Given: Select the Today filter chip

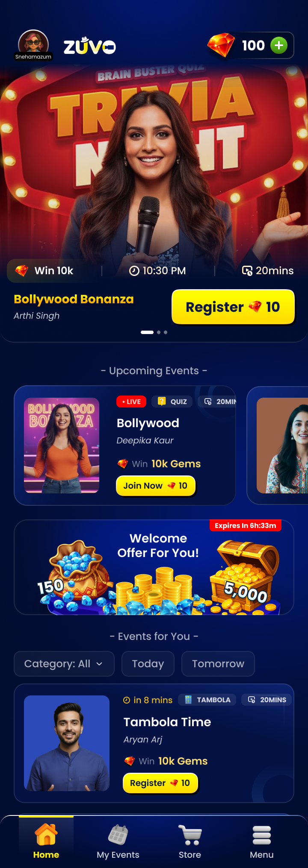Looking at the screenshot, I should coord(148,664).
